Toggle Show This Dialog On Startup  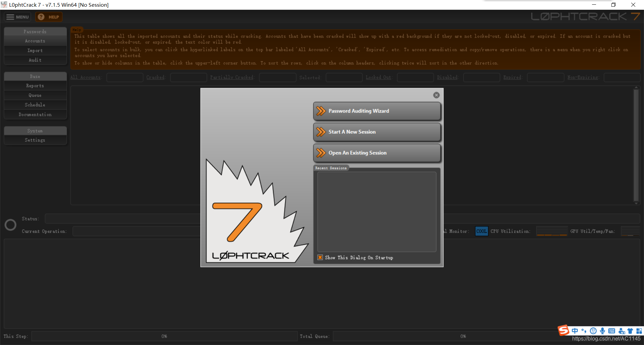click(x=320, y=257)
